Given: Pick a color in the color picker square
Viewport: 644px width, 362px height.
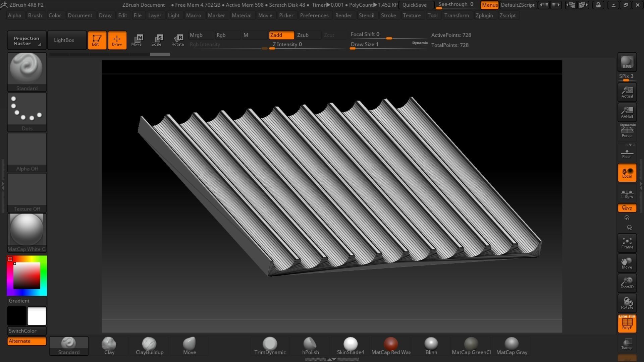Looking at the screenshot, I should click(x=27, y=276).
